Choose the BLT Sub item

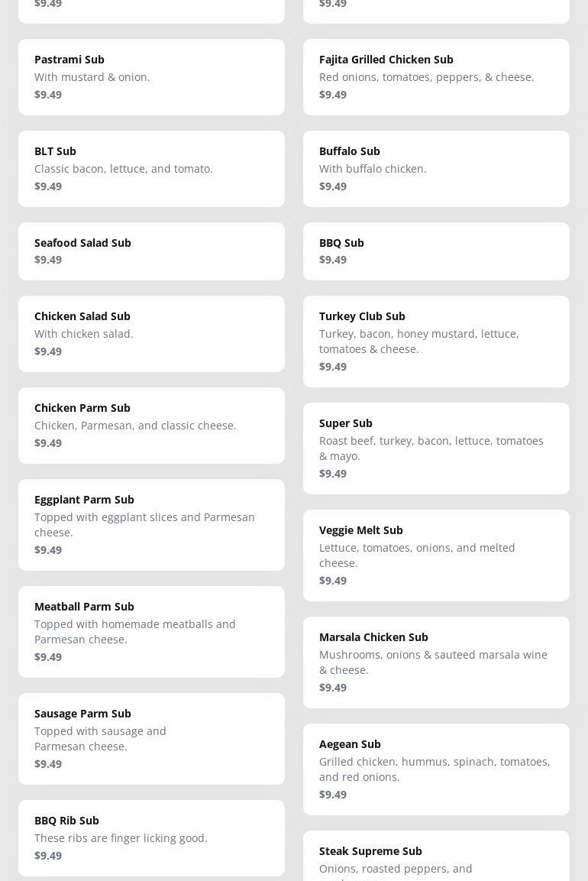point(151,168)
